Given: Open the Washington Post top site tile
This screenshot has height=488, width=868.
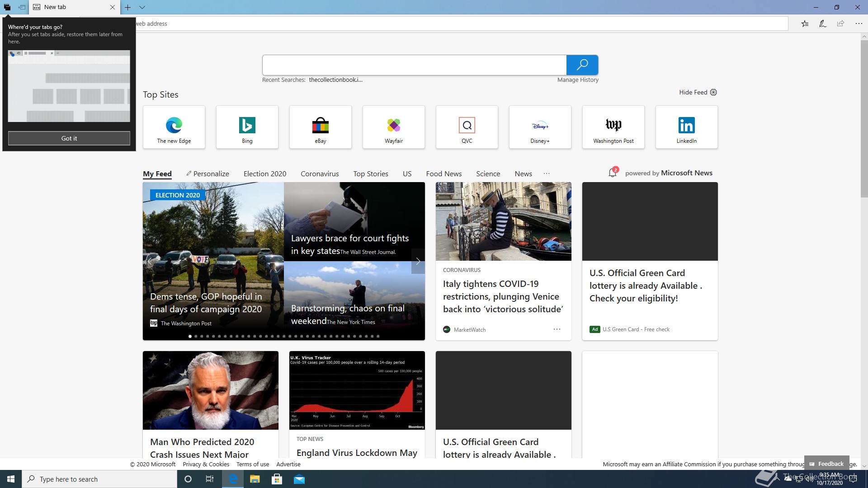Looking at the screenshot, I should click(613, 127).
